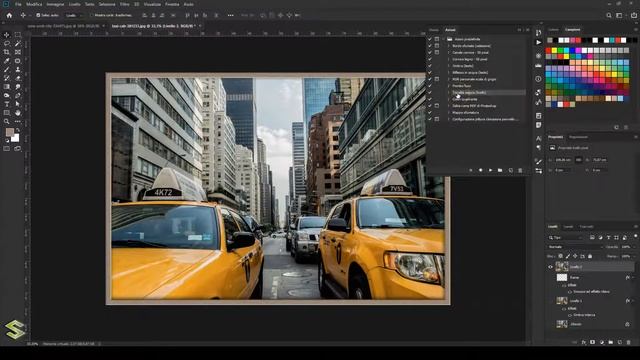Open the search icon at top right
Screen dimensions: 640x360
(x=609, y=15)
